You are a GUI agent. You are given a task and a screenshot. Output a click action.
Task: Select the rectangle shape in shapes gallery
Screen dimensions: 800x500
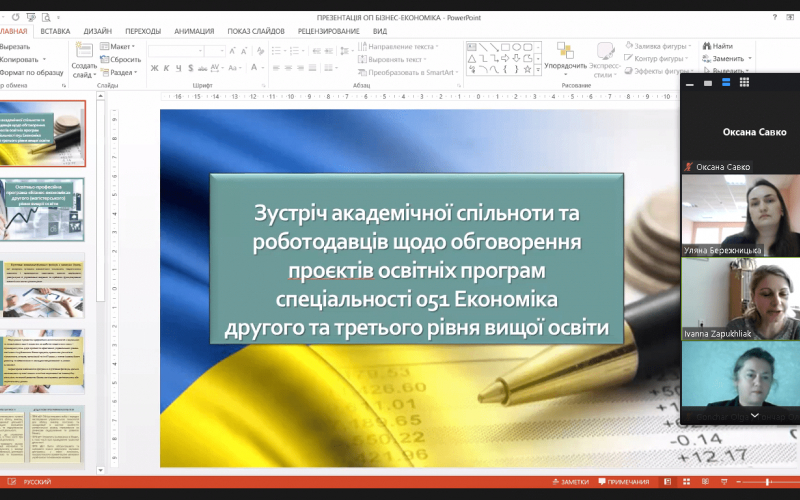505,47
